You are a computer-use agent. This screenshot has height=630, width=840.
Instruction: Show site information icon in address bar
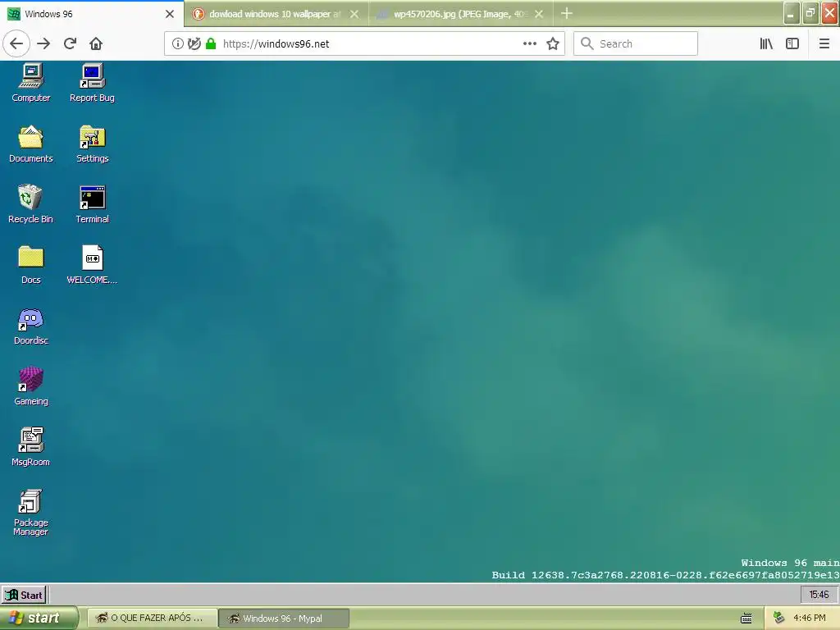click(x=178, y=43)
